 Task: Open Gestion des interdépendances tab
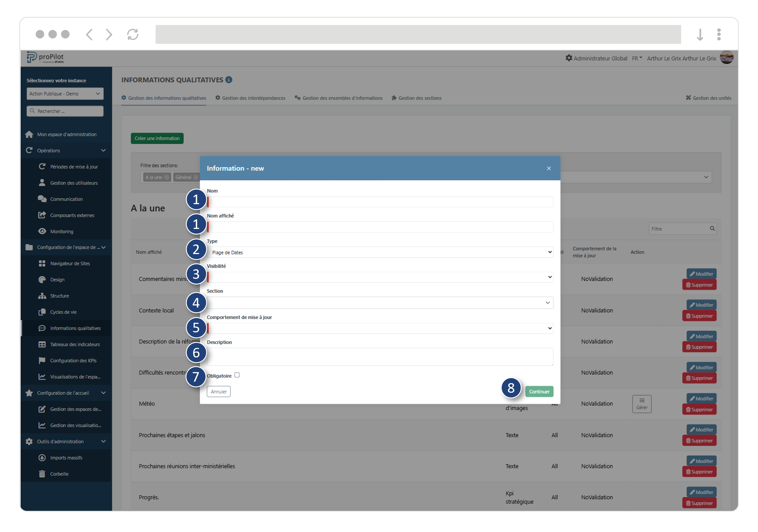[x=250, y=98]
